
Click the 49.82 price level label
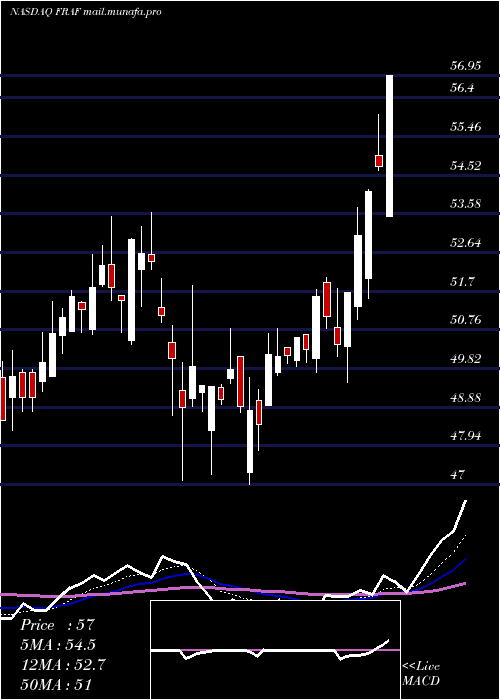[465, 358]
